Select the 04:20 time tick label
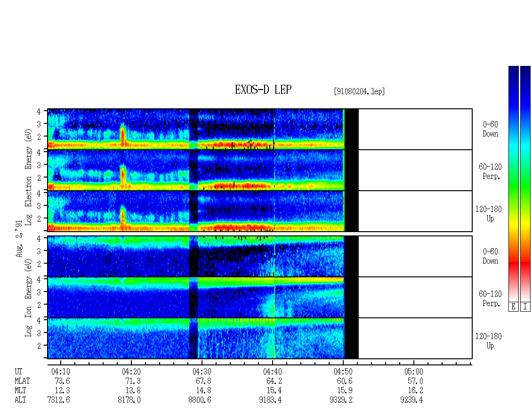The image size is (532, 412). click(x=131, y=372)
